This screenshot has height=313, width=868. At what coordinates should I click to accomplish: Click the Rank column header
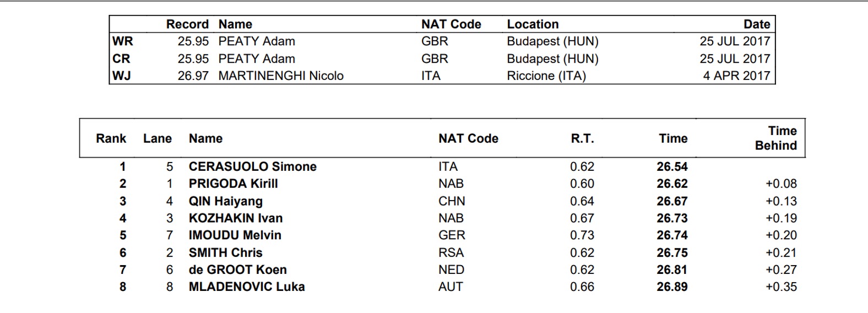[x=111, y=138]
